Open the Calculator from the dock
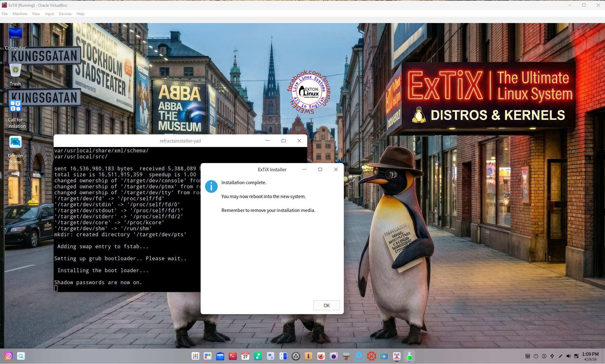Image resolution: width=605 pixels, height=364 pixels. (283, 356)
